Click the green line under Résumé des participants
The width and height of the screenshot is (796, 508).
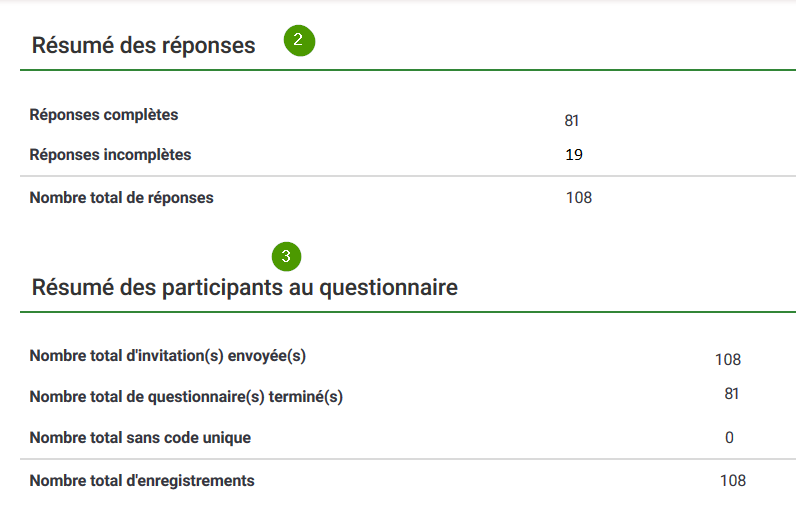(408, 312)
